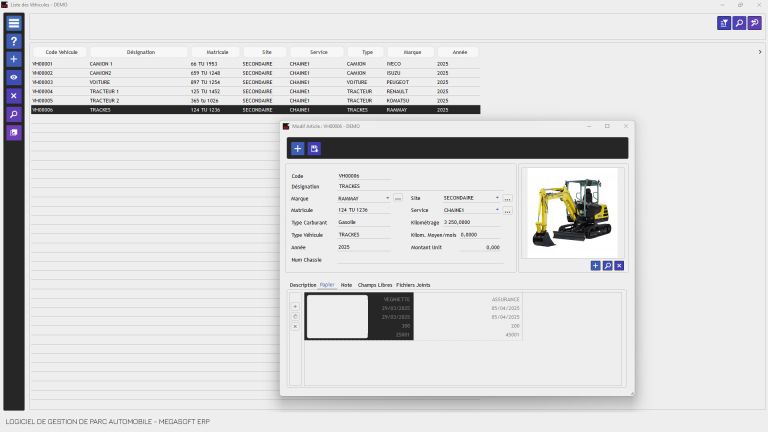Click the Service column header
The width and height of the screenshot is (768, 432).
[x=318, y=52]
